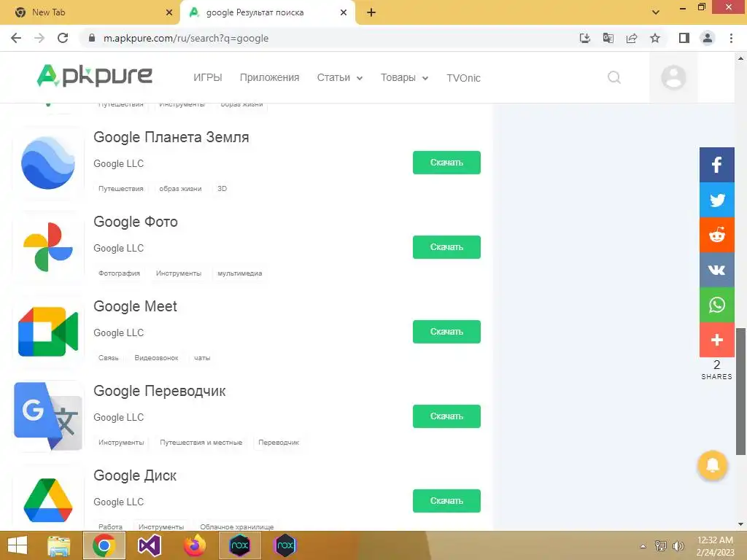Reload the page with the refresh icon
The width and height of the screenshot is (747, 560).
point(63,38)
